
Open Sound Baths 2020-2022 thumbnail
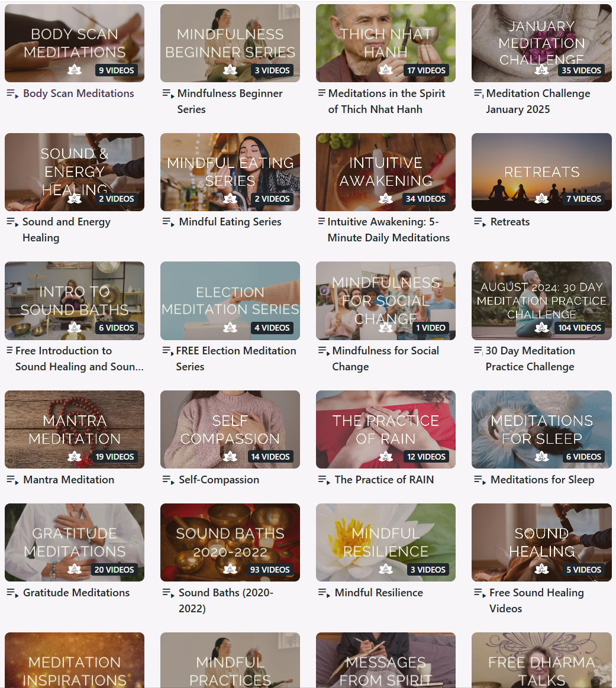[x=230, y=542]
